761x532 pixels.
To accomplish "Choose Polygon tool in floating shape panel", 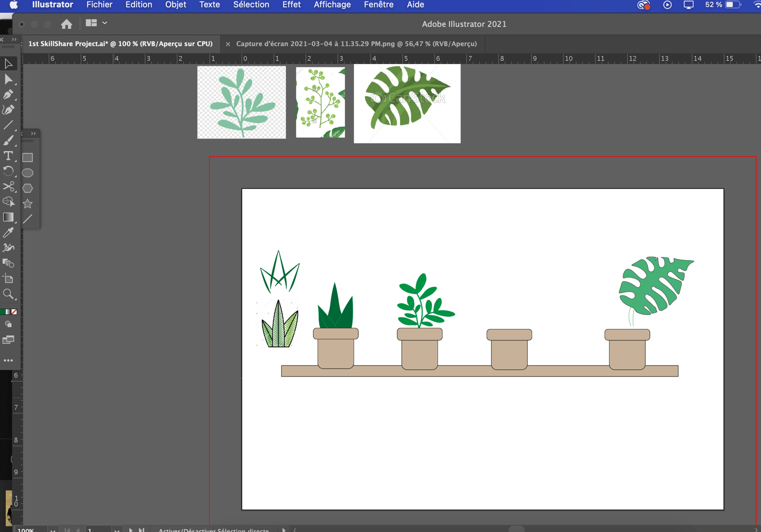I will point(28,188).
